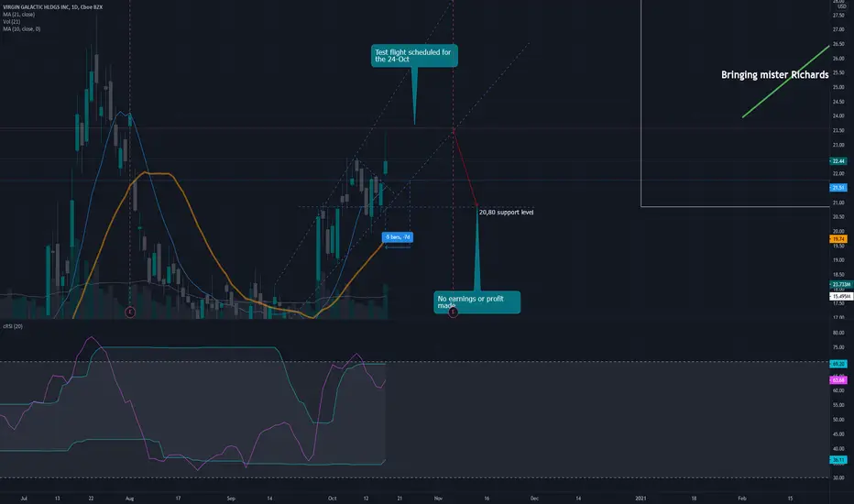Viewport: 854px width, 504px height.
Task: Click the white 15.495M volume MA label
Action: pos(841,296)
